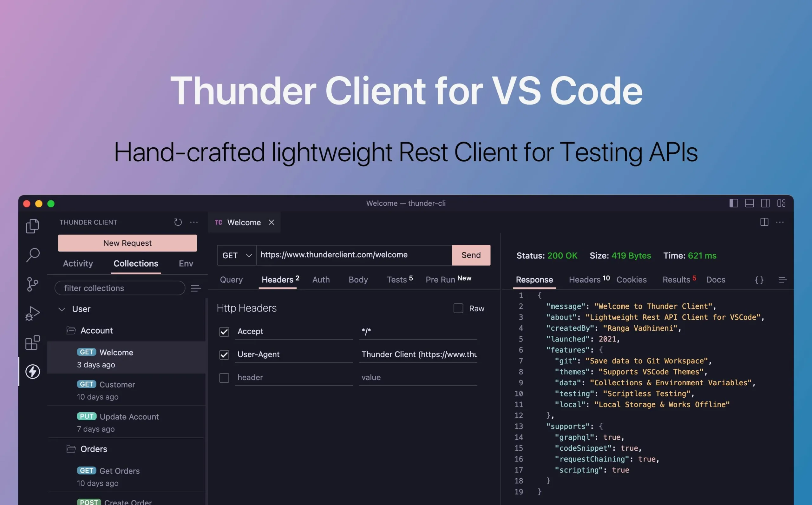Switch to the Collections tab
The width and height of the screenshot is (812, 505).
pos(136,263)
